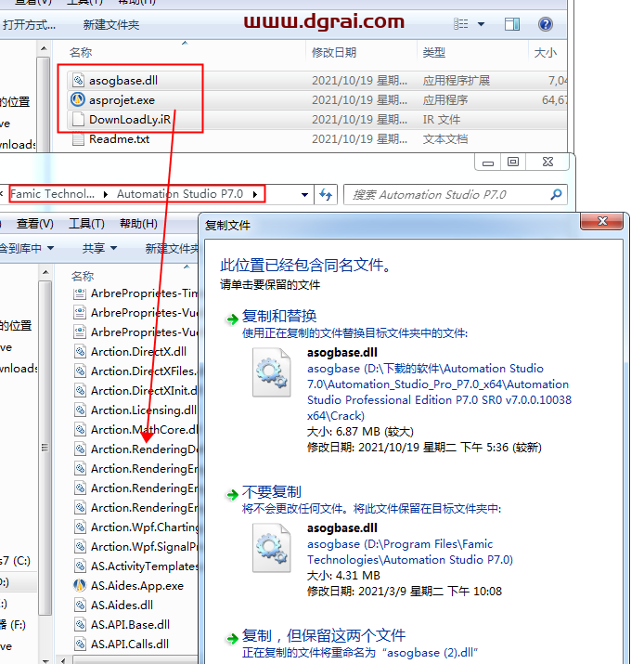Click the green arrow next to 不要复制
This screenshot has height=664, width=644.
coord(232,494)
